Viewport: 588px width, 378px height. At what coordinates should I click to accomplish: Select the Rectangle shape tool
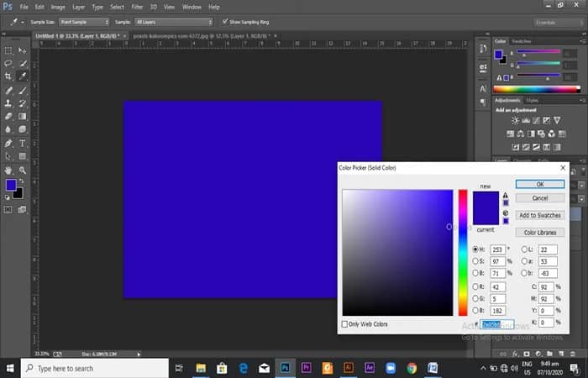[x=23, y=156]
